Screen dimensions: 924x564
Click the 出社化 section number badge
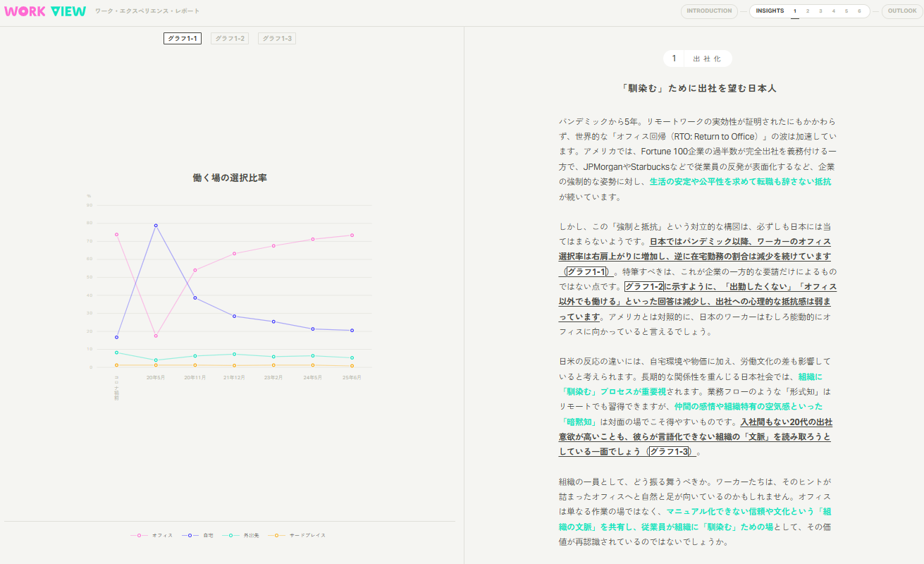[x=673, y=59]
